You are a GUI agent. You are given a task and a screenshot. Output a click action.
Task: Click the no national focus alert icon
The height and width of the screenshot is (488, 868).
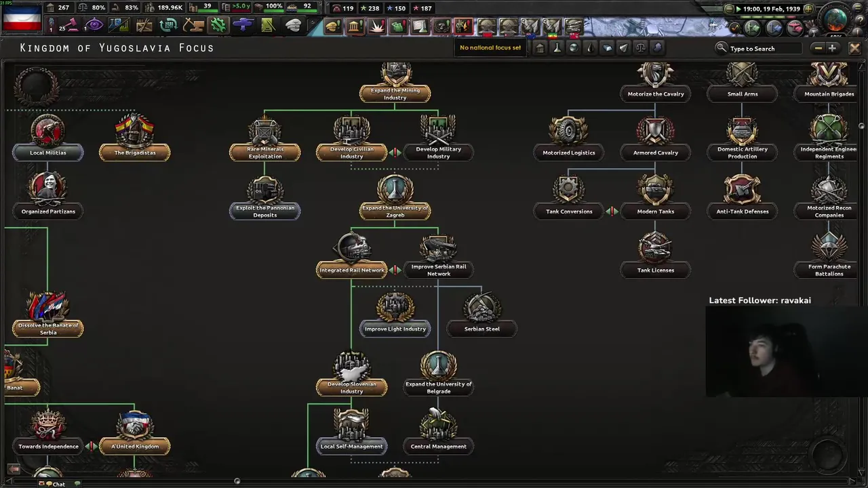pyautogui.click(x=462, y=26)
